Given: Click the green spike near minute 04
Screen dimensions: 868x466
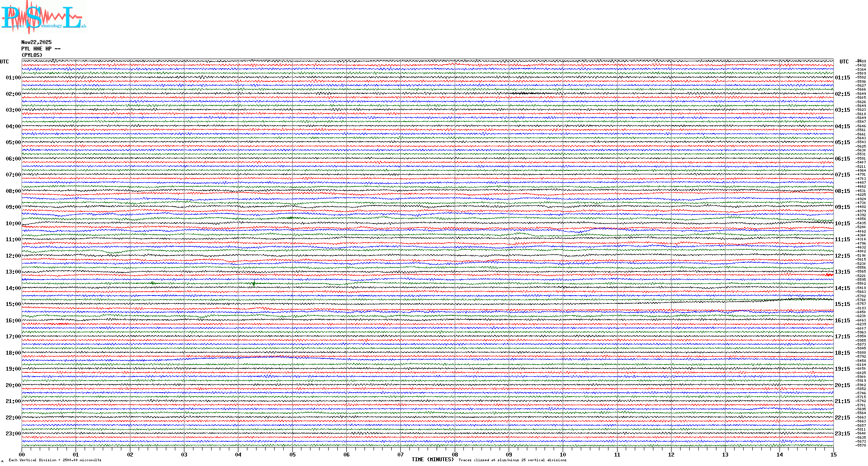Looking at the screenshot, I should (253, 284).
